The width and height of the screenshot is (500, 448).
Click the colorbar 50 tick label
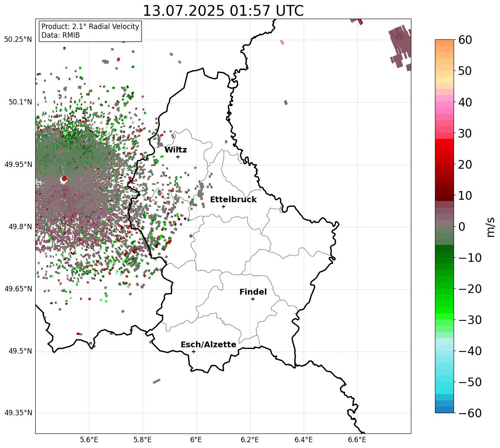(464, 71)
